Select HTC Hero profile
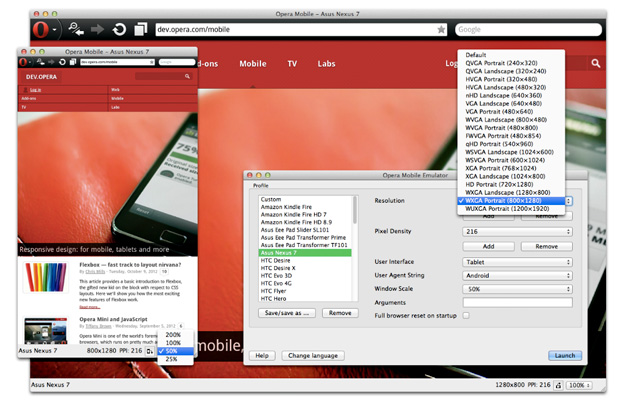The height and width of the screenshot is (406, 620). [x=304, y=298]
